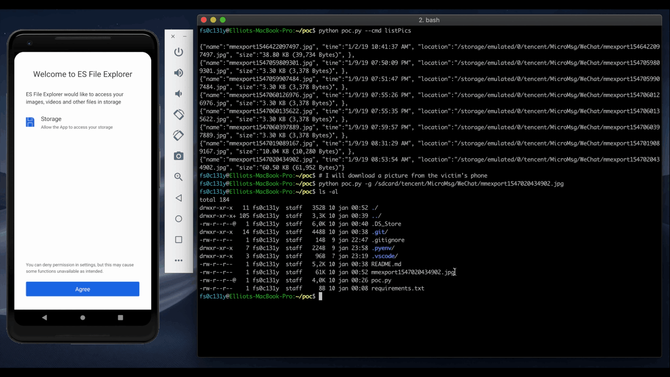Rotate device left using emulator toolbar
Image resolution: width=670 pixels, height=377 pixels.
tap(179, 115)
